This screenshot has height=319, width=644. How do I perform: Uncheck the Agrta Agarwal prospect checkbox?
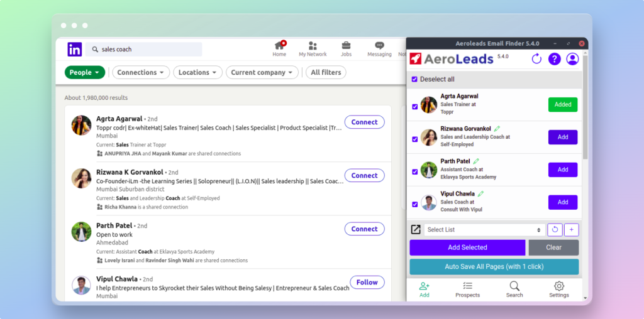click(414, 107)
